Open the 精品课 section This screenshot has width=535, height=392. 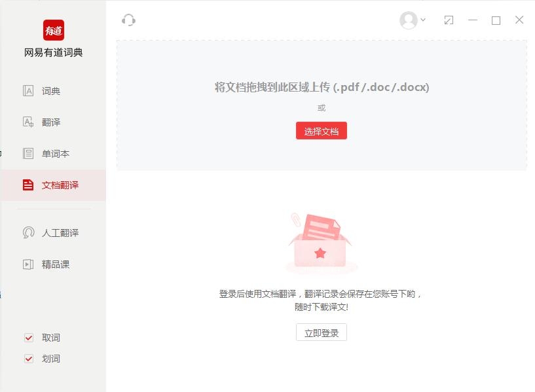(53, 264)
